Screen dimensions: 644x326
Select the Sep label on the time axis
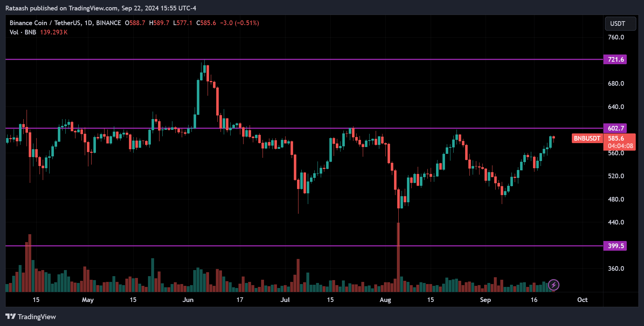point(486,300)
